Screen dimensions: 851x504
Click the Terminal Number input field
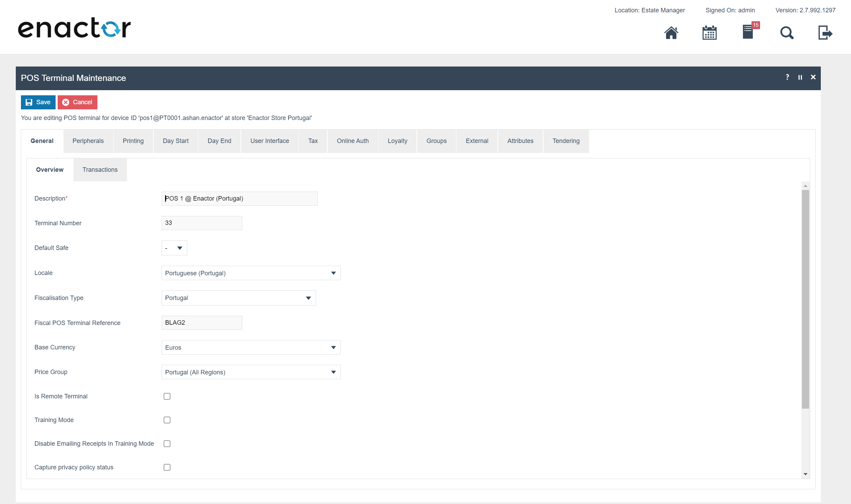[202, 223]
